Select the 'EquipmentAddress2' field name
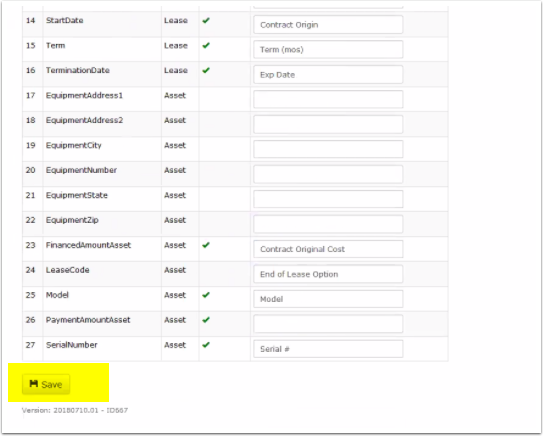The height and width of the screenshot is (436, 543). click(x=84, y=121)
